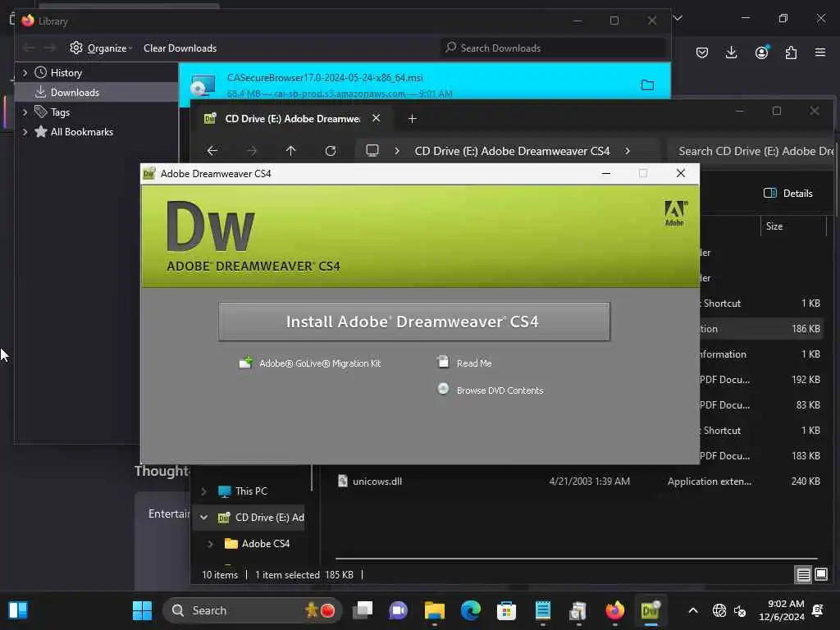The image size is (840, 630).
Task: Open the clock showing 9:02 AM
Action: [781, 610]
